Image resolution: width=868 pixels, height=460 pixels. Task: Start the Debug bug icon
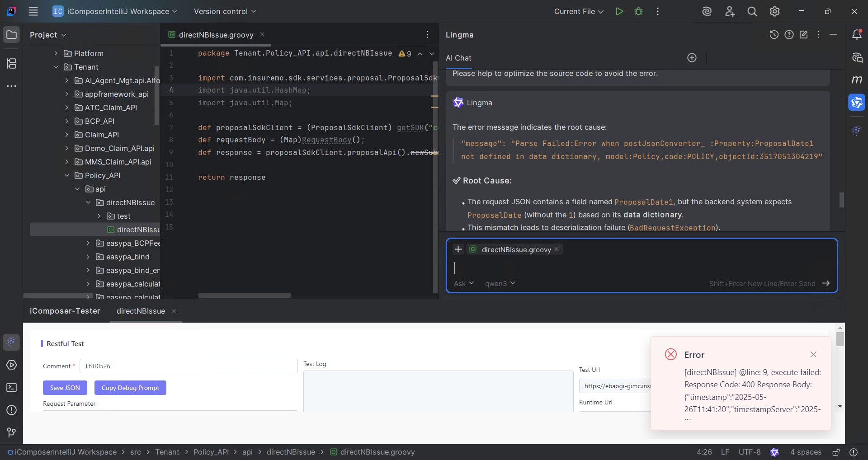[x=638, y=11]
